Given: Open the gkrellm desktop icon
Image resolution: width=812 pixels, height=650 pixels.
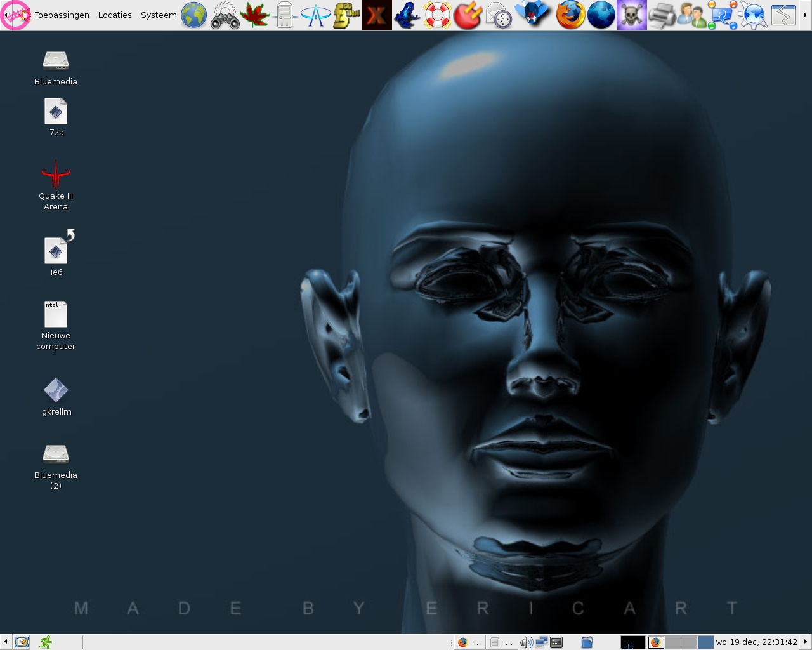Looking at the screenshot, I should [56, 391].
